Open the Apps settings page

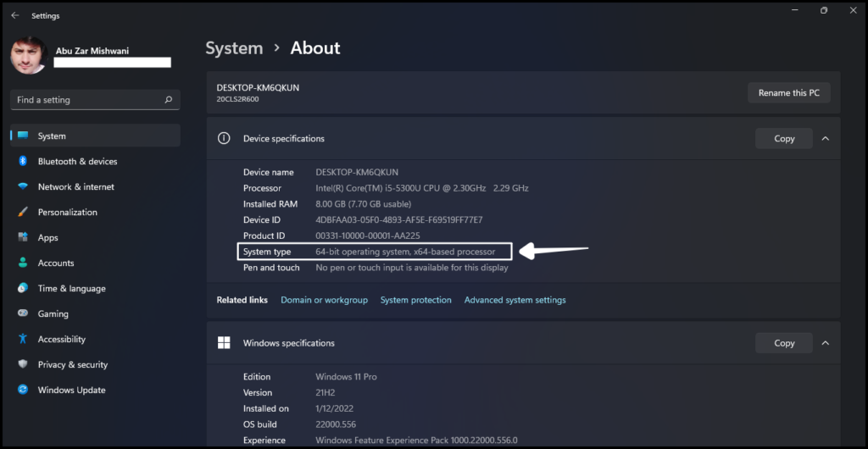(x=95, y=237)
